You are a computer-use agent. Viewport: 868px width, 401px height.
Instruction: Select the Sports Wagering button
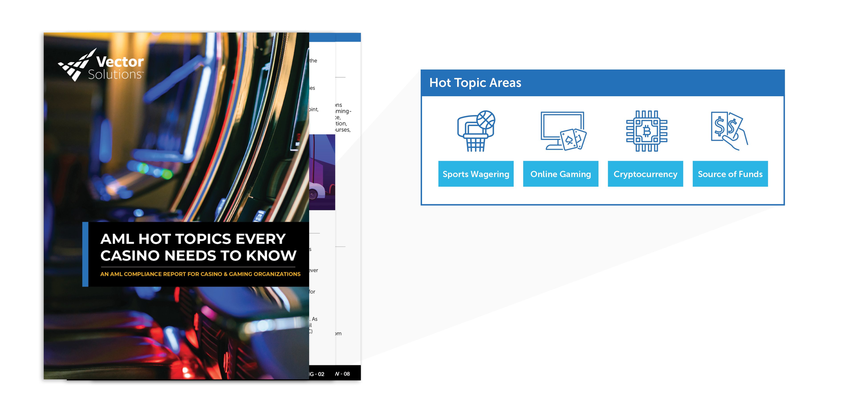(x=475, y=174)
